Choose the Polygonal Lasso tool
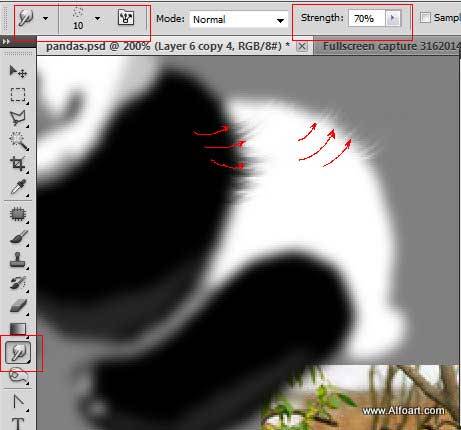This screenshot has height=430, width=461. pyautogui.click(x=18, y=118)
